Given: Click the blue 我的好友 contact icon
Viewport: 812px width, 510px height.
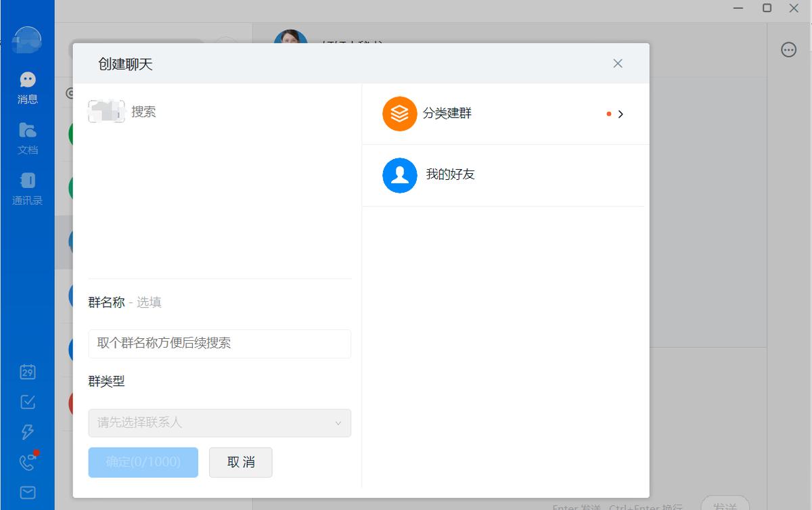Looking at the screenshot, I should point(399,175).
